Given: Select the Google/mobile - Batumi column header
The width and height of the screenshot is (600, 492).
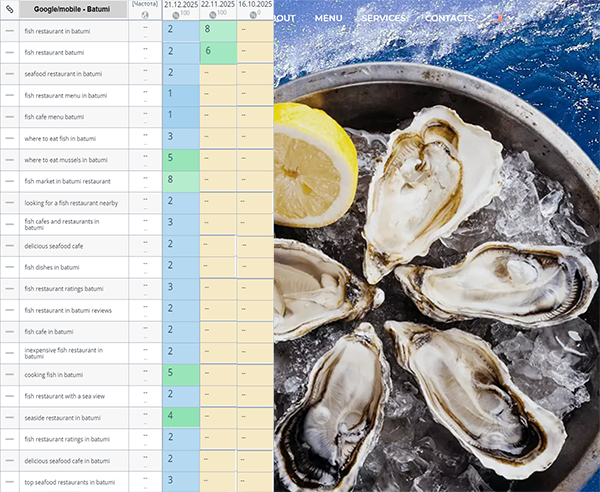Looking at the screenshot, I should (73, 9).
